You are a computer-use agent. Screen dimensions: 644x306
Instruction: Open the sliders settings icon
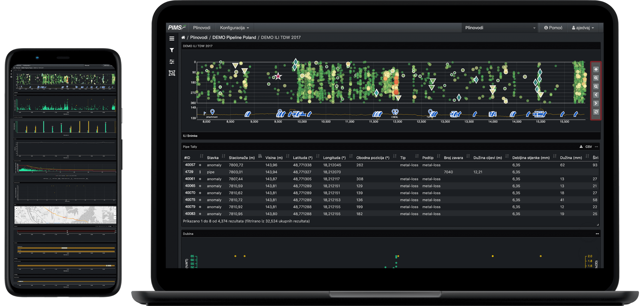[x=172, y=62]
